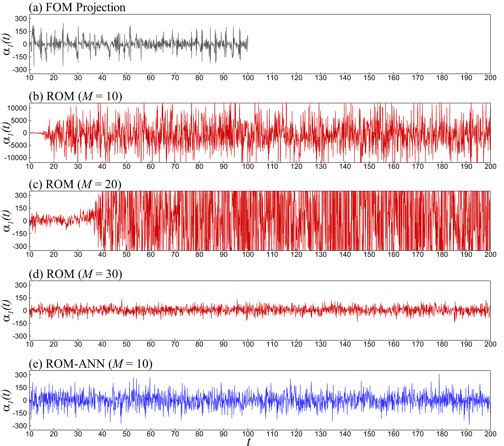Image resolution: width=504 pixels, height=446 pixels.
Task: Click y-tick "0" in panel (d)
Action: coord(25,311)
